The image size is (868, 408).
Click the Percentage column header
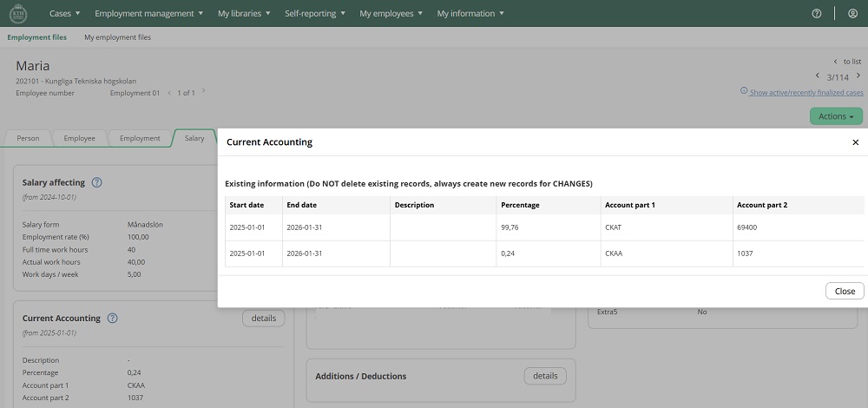[x=521, y=205]
